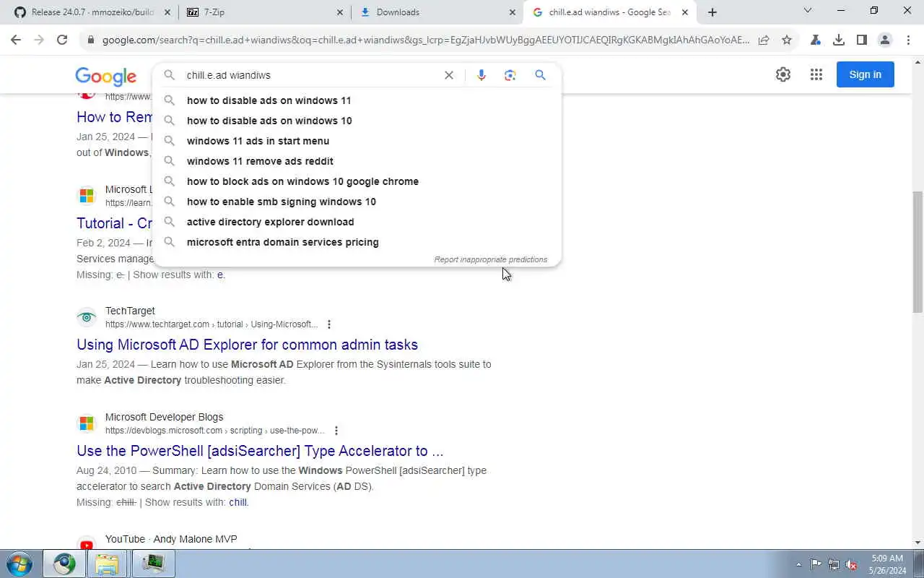Click the "e." show results with link
Screen dimensions: 924x578
222,275
